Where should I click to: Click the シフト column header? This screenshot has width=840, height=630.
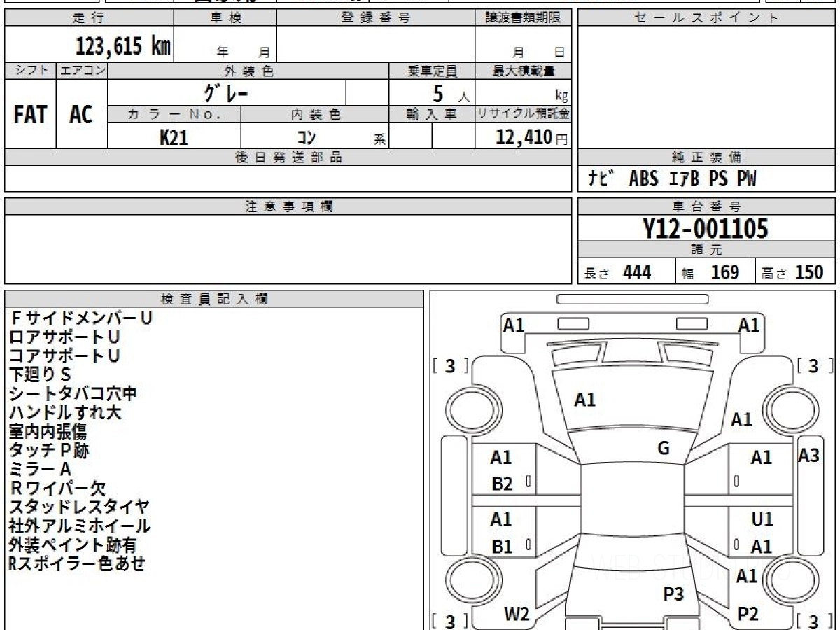point(31,71)
